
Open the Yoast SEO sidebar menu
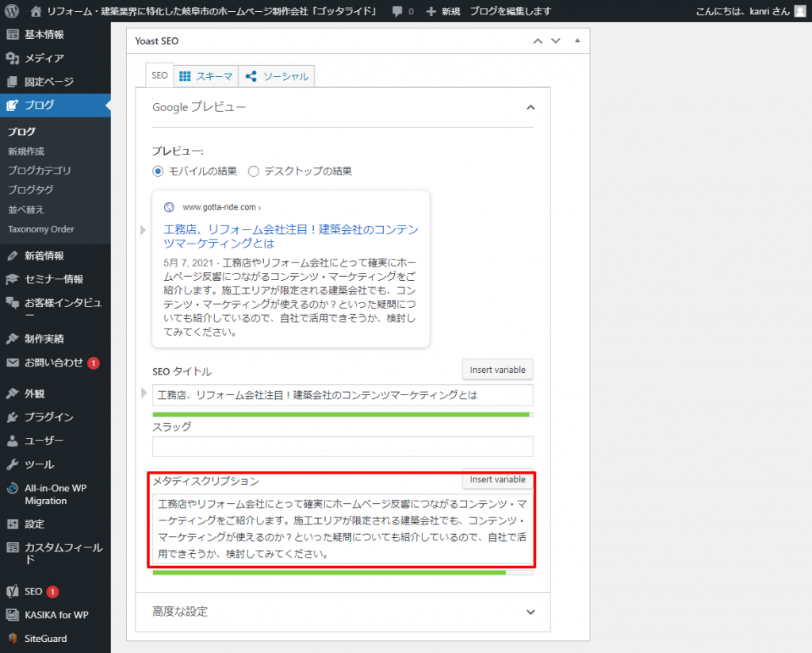click(x=33, y=592)
